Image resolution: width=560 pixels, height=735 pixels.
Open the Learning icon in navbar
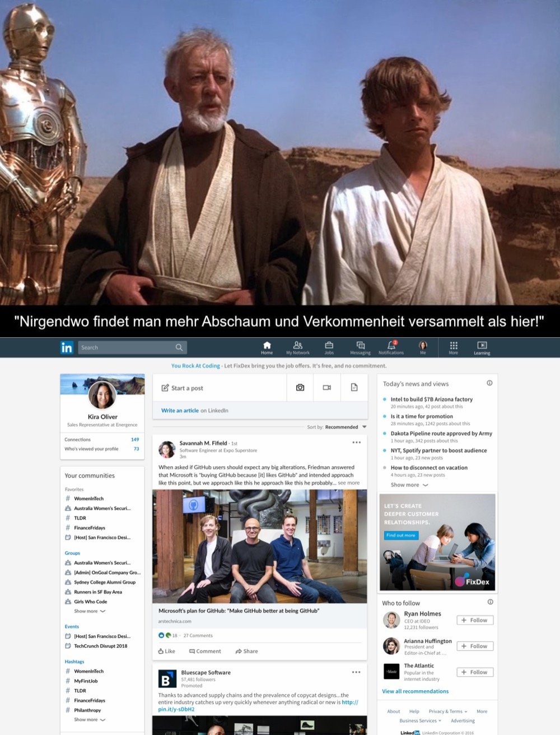tap(482, 346)
